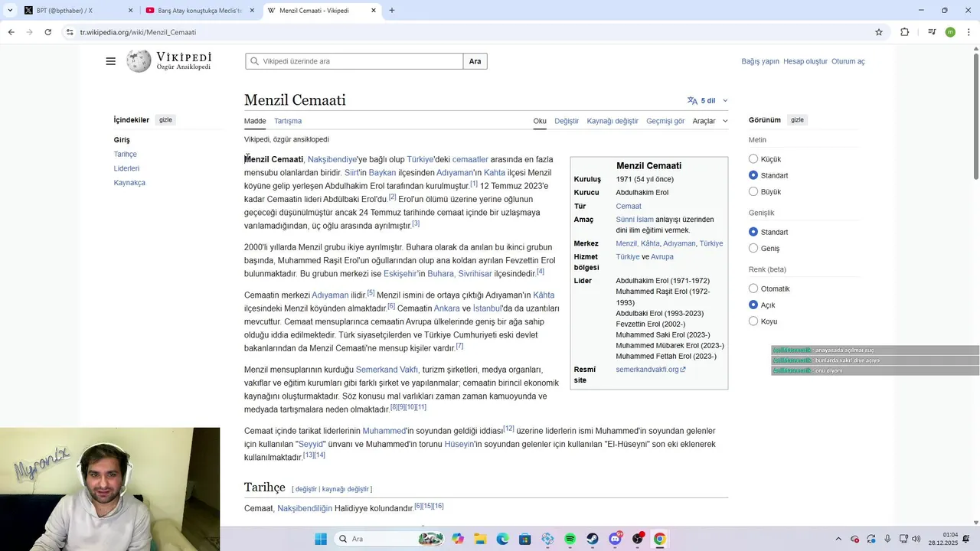Click the microphone icon in system tray
Image resolution: width=980 pixels, height=551 pixels.
tap(887, 539)
